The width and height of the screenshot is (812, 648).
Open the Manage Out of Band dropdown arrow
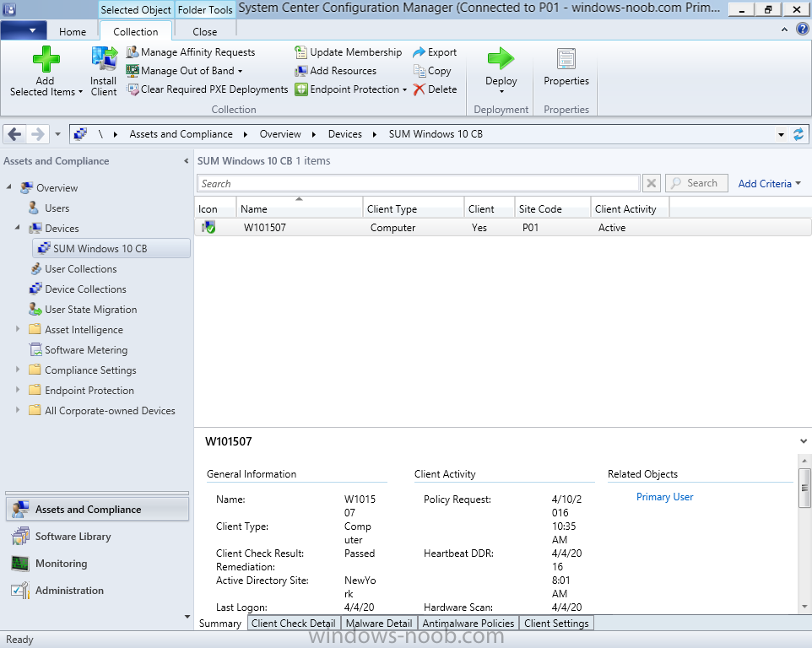241,71
